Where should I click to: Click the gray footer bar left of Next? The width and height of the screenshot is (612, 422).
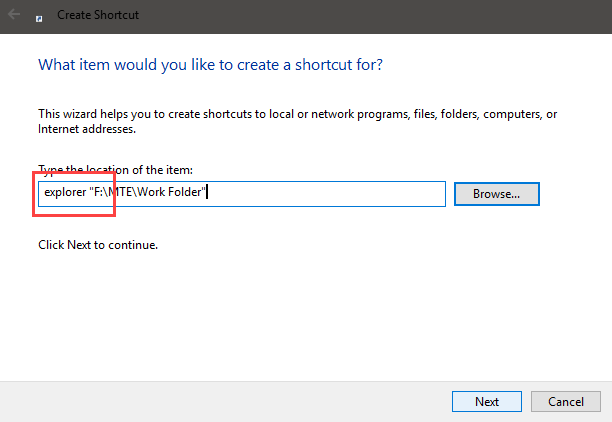[x=224, y=402]
